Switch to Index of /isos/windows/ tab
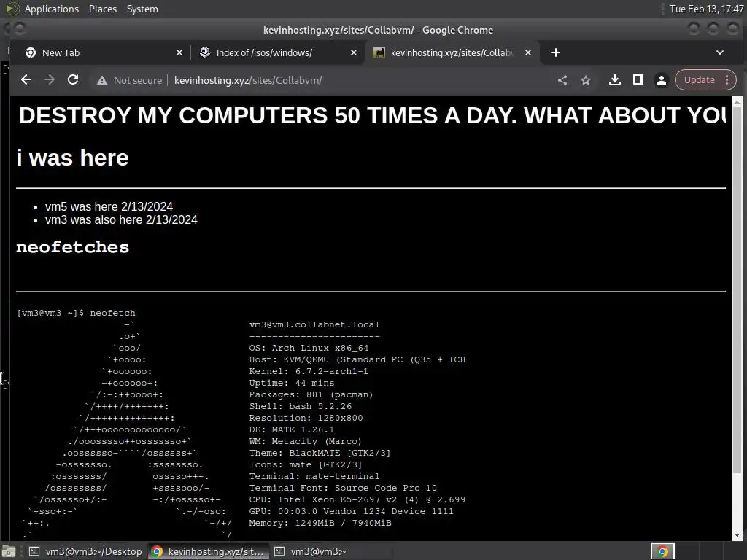The image size is (747, 560). click(276, 52)
